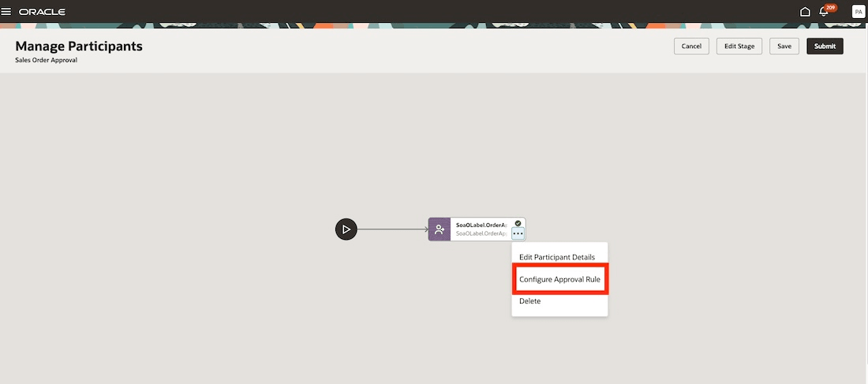Click the Save button
Viewport: 868px width, 384px height.
[784, 47]
